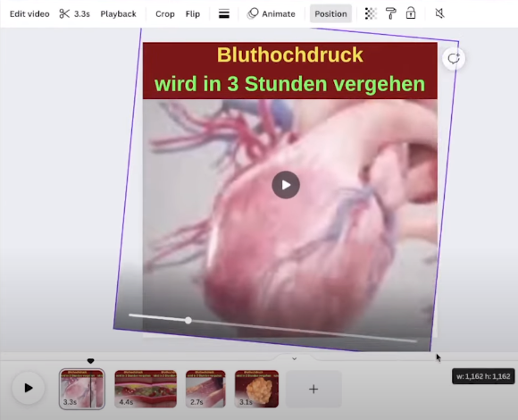Click the scissors trim icon
This screenshot has width=518, height=420.
coord(64,14)
